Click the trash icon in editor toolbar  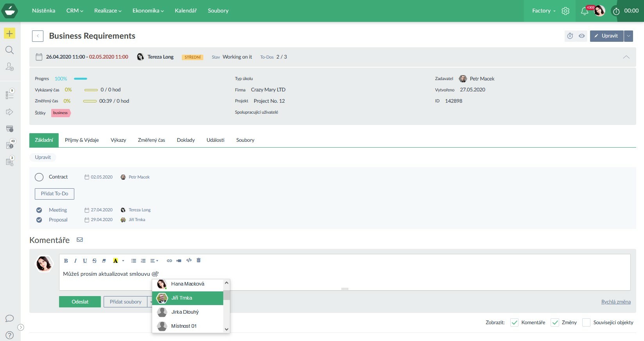click(x=199, y=260)
